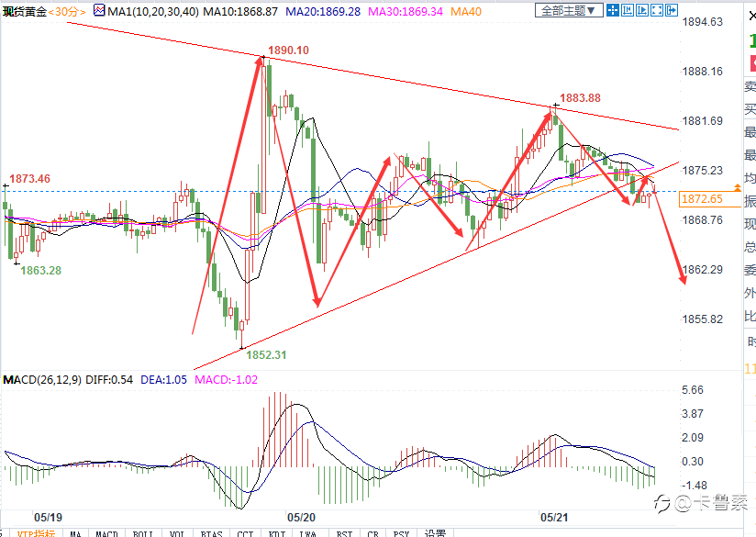Select the CCI indicator tab
This screenshot has height=537, width=756.
[x=245, y=533]
